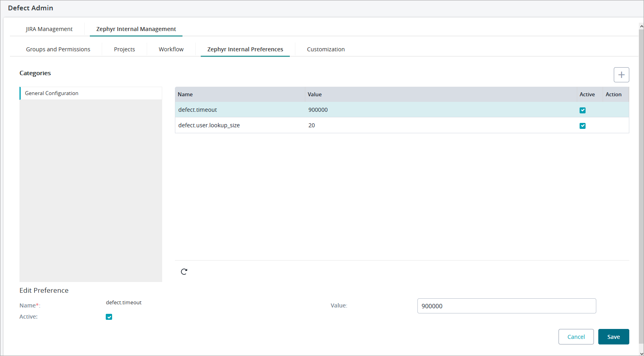
Task: Save the edited preference
Action: pyautogui.click(x=613, y=337)
